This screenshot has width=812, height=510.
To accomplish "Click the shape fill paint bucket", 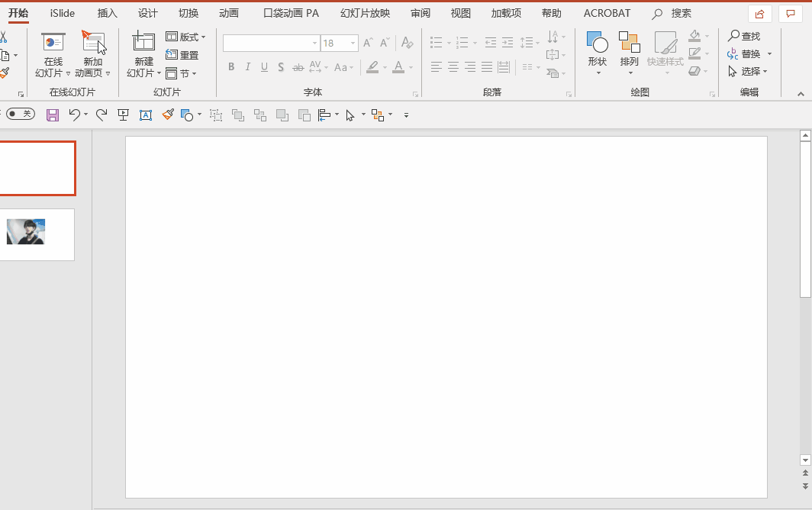I will click(x=694, y=36).
